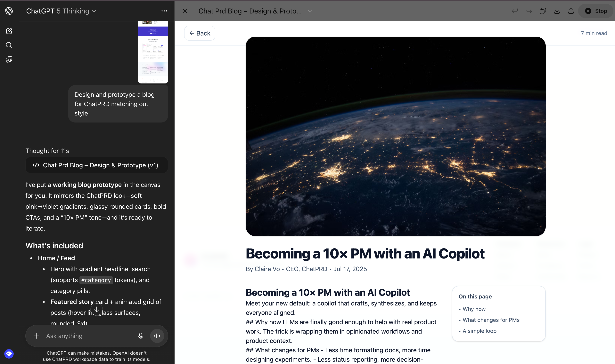Click the ChatGPT logo icon
The width and height of the screenshot is (615, 364).
tap(9, 11)
